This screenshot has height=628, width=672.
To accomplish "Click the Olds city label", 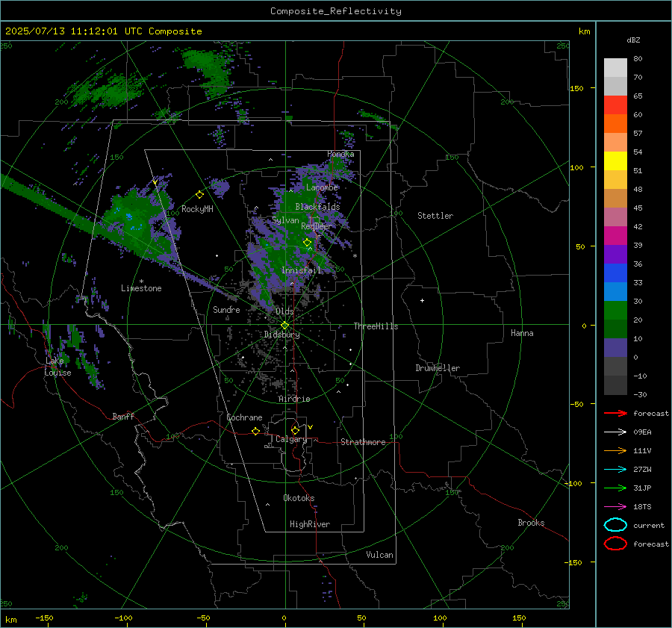I will point(284,311).
